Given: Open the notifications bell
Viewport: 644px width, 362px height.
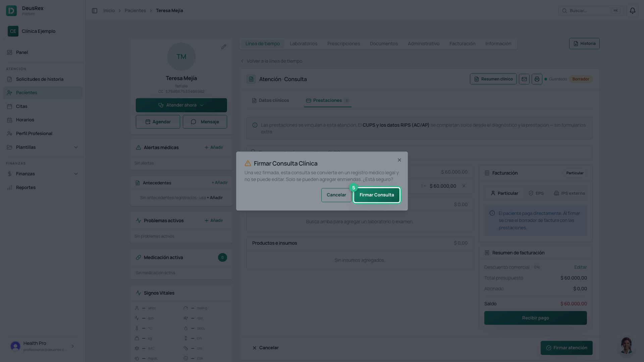Looking at the screenshot, I should pyautogui.click(x=632, y=11).
